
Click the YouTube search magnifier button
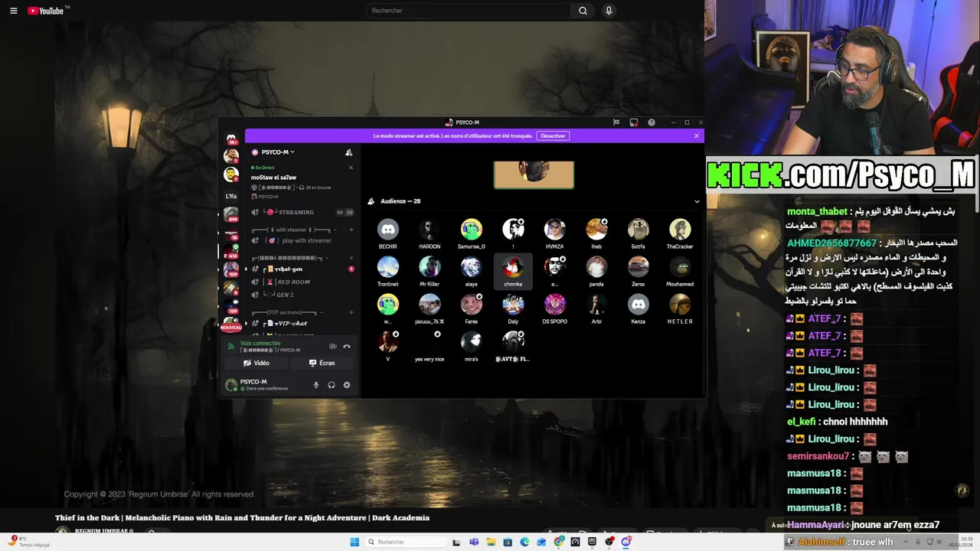(x=583, y=11)
